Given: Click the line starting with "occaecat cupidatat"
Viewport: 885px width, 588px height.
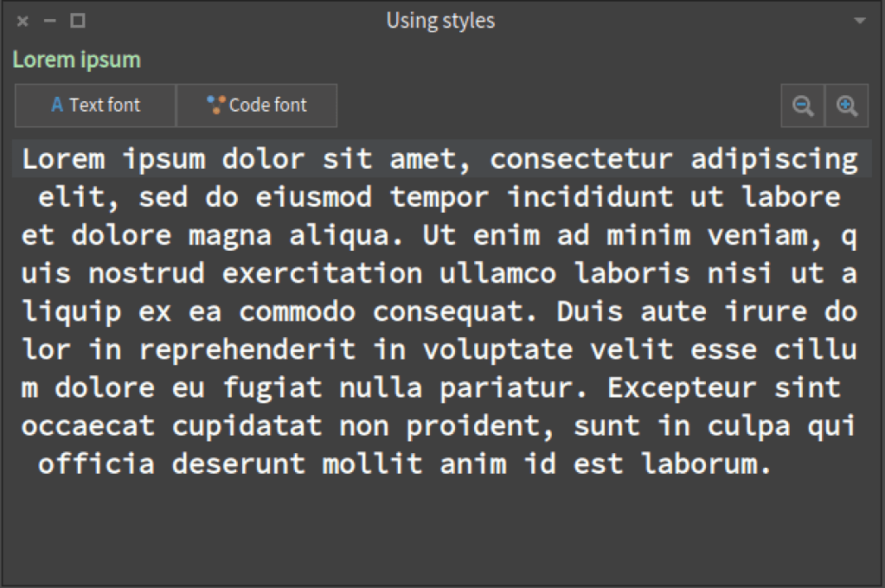Looking at the screenshot, I should tap(439, 425).
